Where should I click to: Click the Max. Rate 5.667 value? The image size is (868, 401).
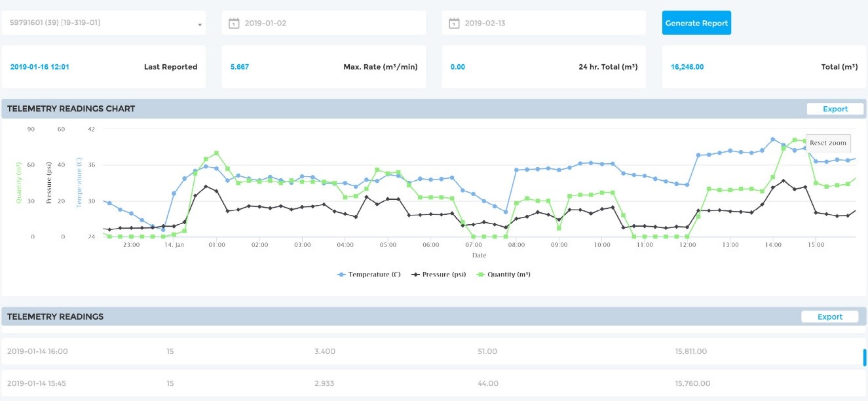coord(240,67)
